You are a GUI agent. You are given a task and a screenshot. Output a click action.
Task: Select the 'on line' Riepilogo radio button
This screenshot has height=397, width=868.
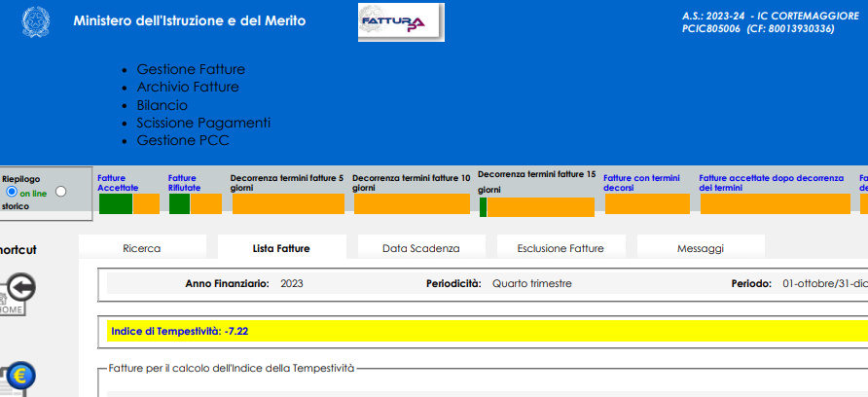point(12,193)
